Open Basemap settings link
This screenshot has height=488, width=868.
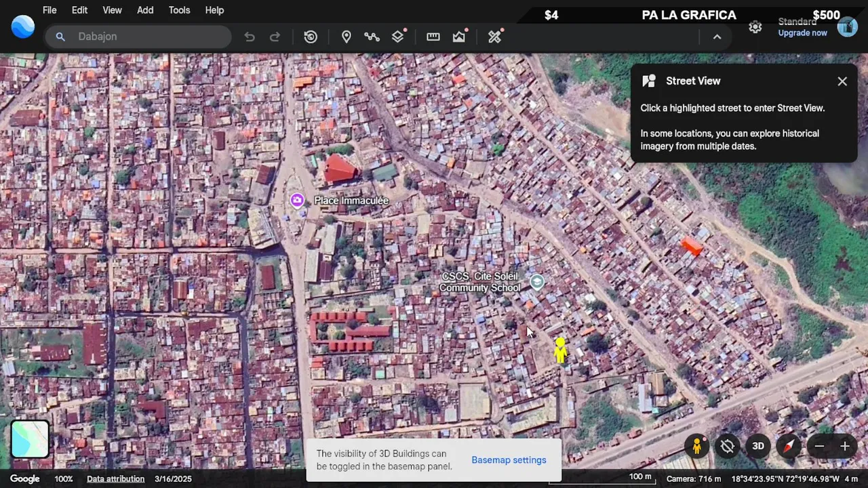tap(509, 460)
